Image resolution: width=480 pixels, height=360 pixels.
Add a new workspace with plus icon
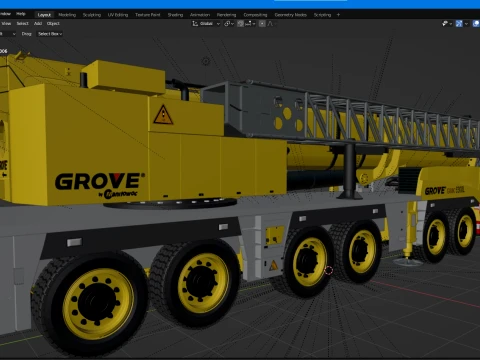click(338, 15)
